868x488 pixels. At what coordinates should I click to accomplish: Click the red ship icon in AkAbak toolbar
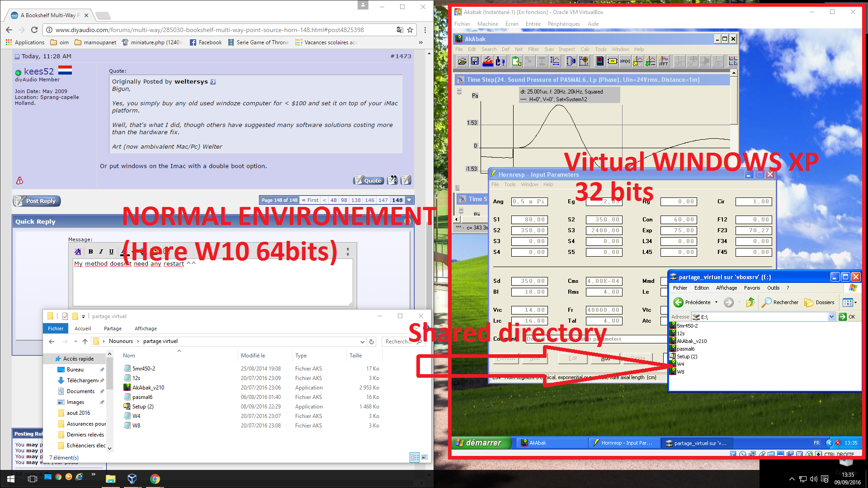[x=488, y=61]
